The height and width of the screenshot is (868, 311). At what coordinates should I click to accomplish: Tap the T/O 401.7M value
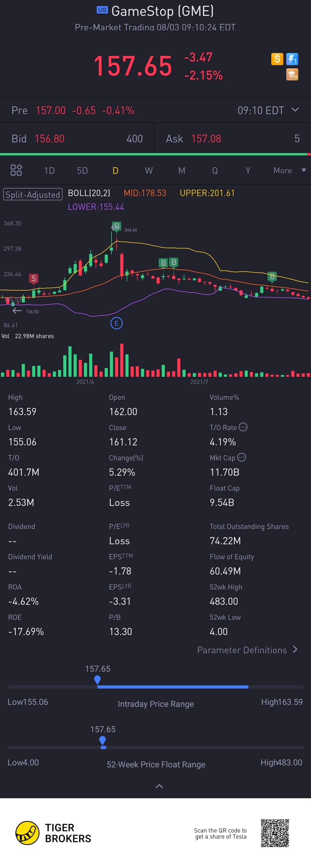24,472
